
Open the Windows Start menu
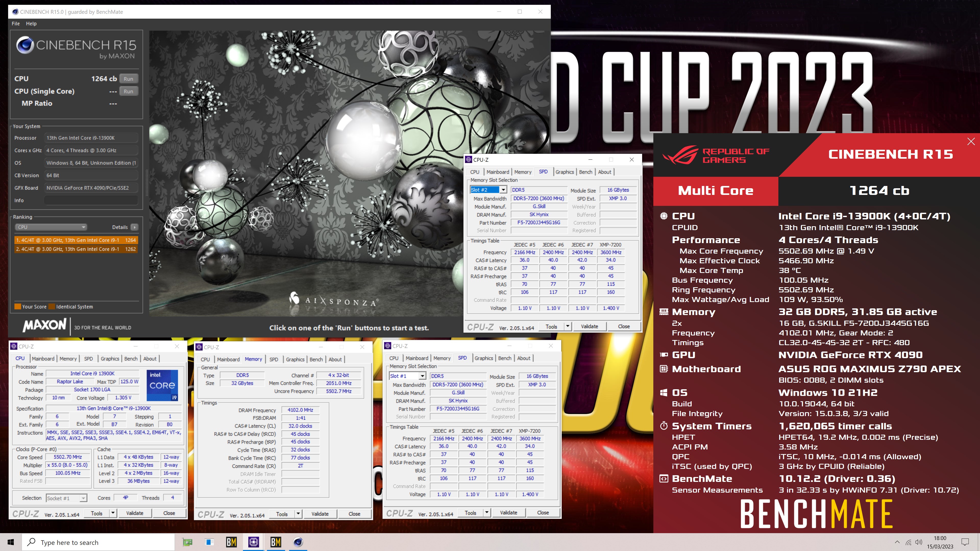11,542
